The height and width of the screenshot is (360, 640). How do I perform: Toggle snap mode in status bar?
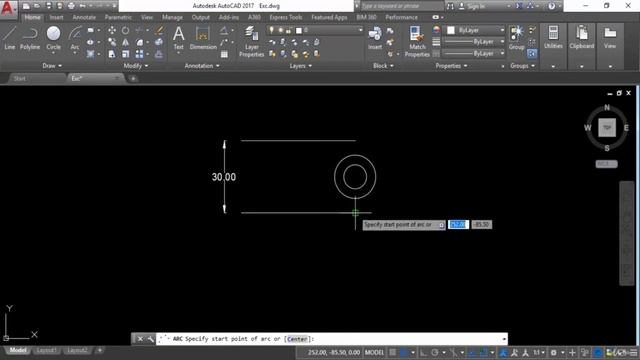coord(404,352)
